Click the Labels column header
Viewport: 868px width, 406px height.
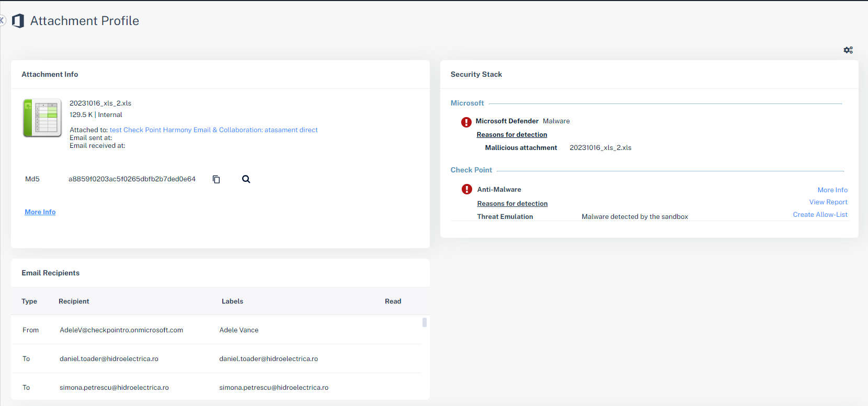pos(232,301)
